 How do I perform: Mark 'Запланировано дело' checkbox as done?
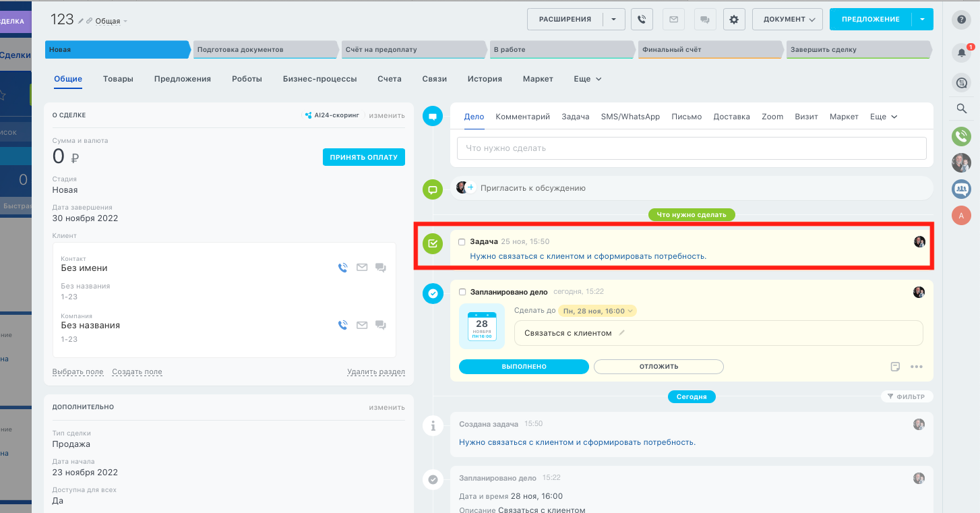(x=462, y=293)
